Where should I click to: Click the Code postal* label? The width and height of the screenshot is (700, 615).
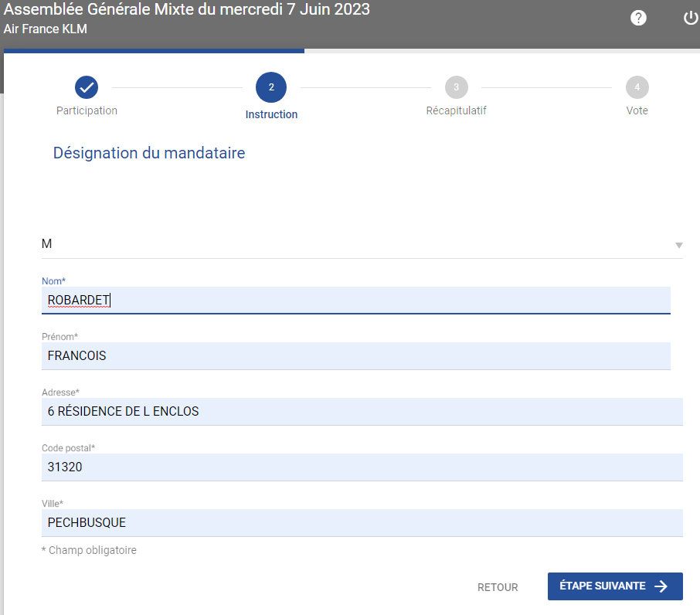coord(68,448)
